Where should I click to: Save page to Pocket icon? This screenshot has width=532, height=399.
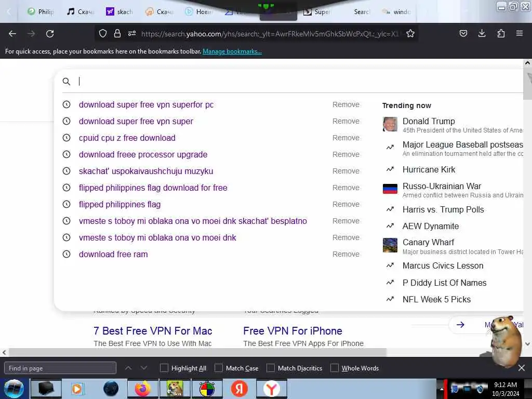pos(463,33)
